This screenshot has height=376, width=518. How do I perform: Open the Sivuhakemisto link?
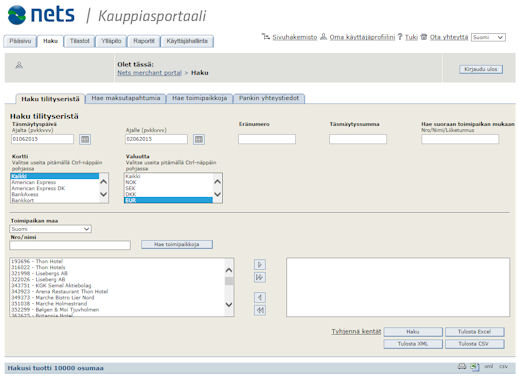[x=295, y=37]
